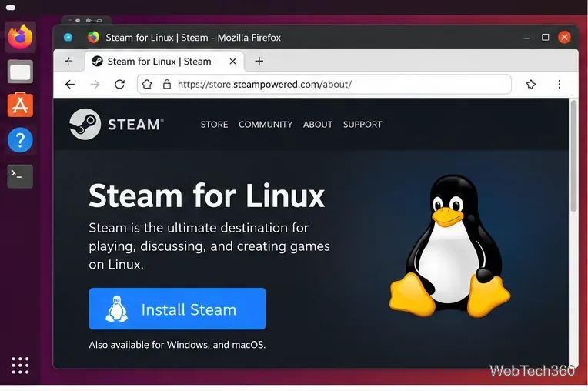Select the Steam for Linux tab
Screen dimensions: 588x391
[164, 61]
